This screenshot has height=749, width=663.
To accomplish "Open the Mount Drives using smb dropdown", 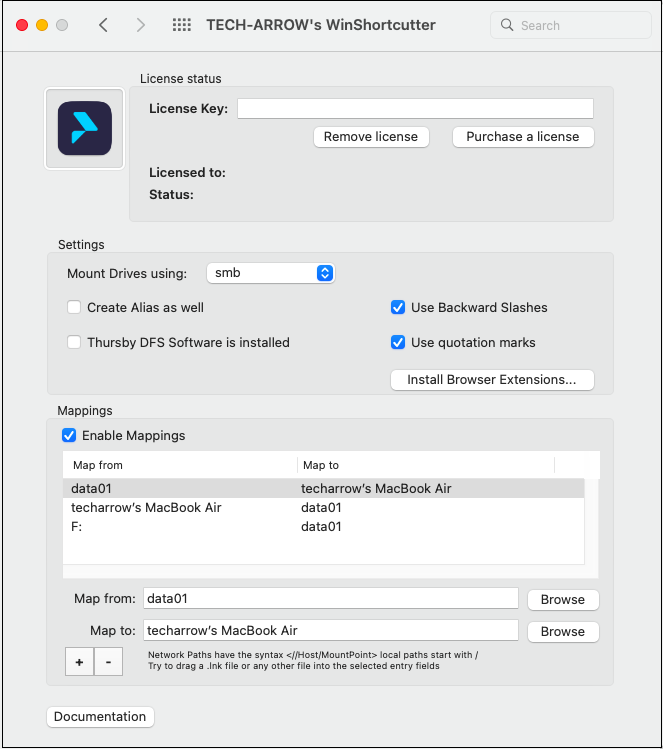I will 270,273.
